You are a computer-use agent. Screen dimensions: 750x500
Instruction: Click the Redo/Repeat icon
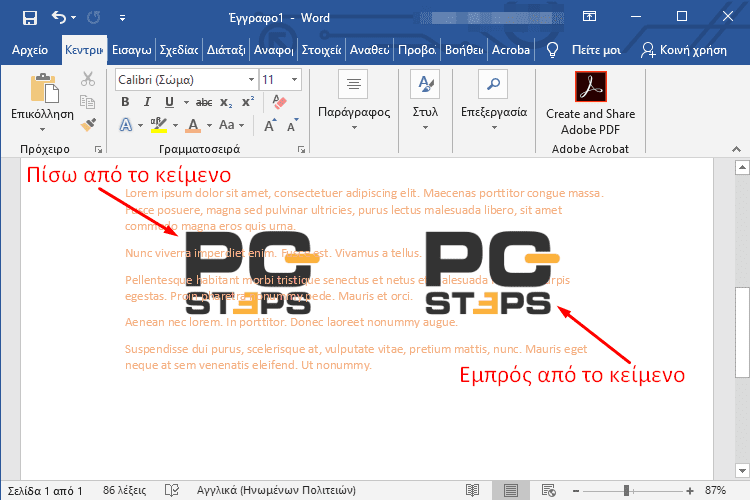point(94,18)
